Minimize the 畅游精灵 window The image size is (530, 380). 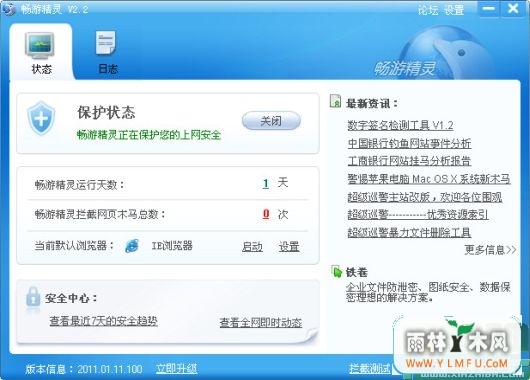pos(488,9)
